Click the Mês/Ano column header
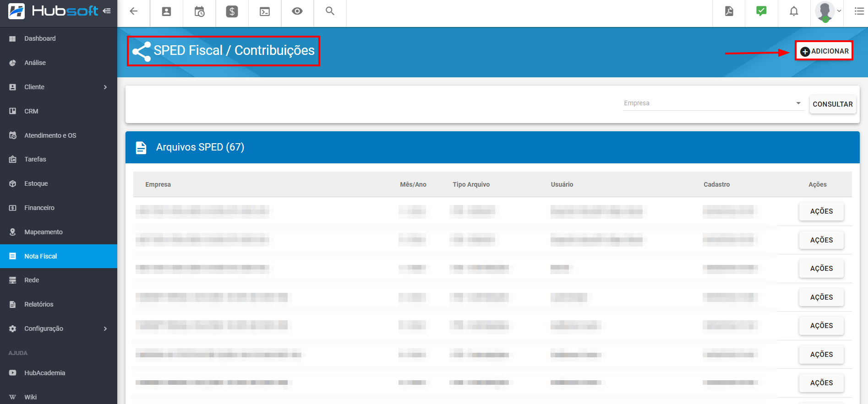868x404 pixels. 413,184
